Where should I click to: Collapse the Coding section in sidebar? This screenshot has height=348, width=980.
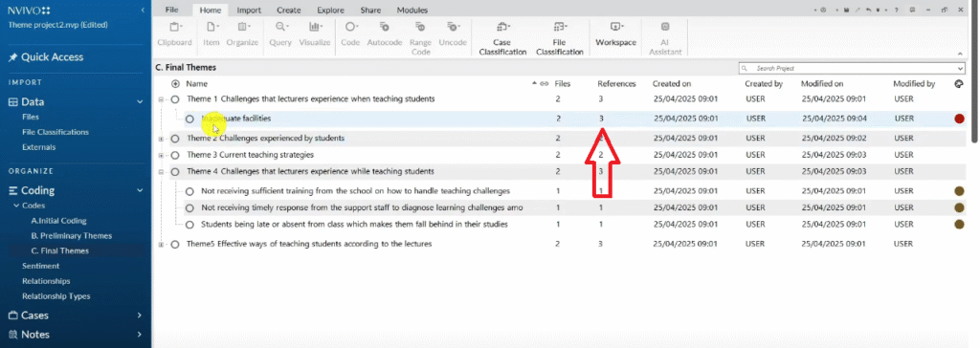click(141, 190)
